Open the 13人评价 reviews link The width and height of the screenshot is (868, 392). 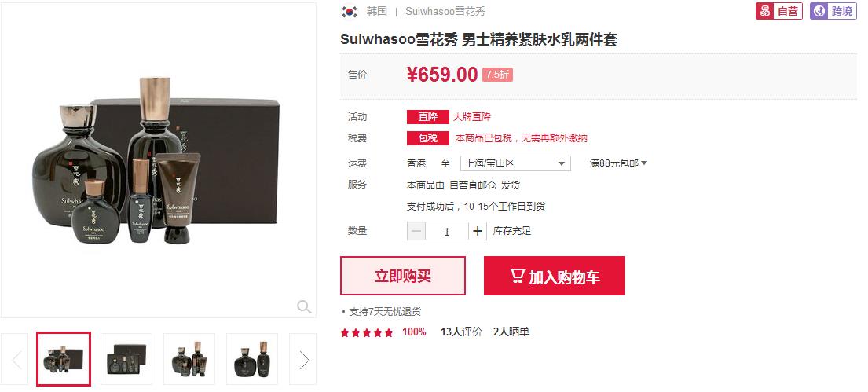coord(461,332)
